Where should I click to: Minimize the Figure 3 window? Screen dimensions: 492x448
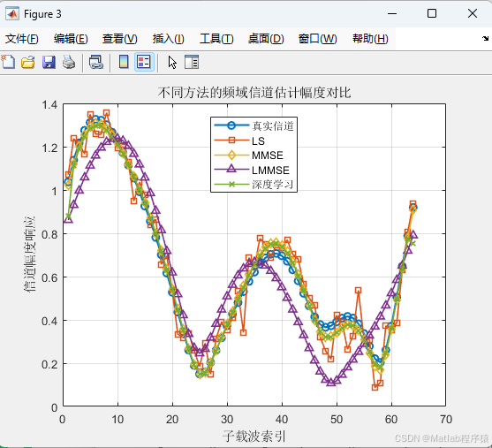click(392, 13)
